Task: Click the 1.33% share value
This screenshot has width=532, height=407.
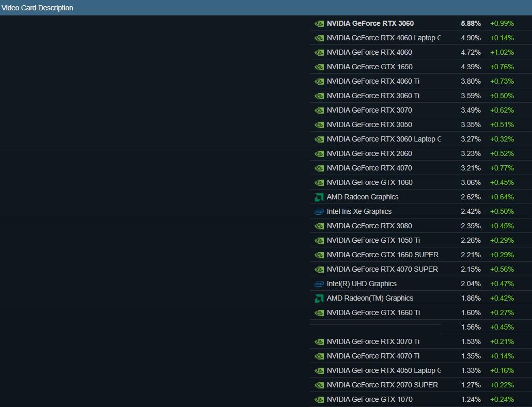Action: point(471,370)
